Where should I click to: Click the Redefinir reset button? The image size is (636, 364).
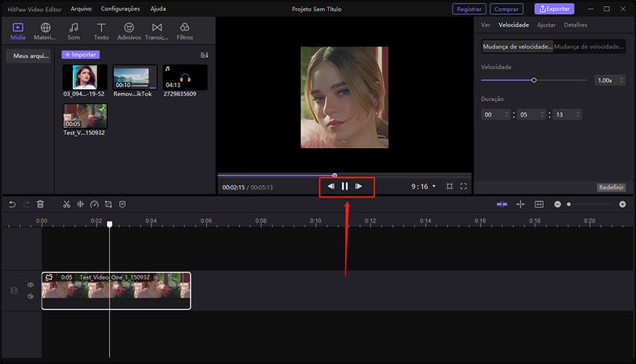click(x=611, y=187)
